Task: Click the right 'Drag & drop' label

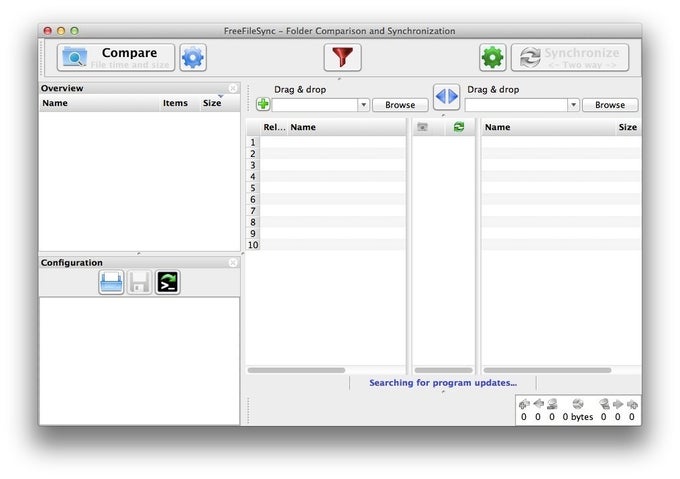Action: (493, 90)
